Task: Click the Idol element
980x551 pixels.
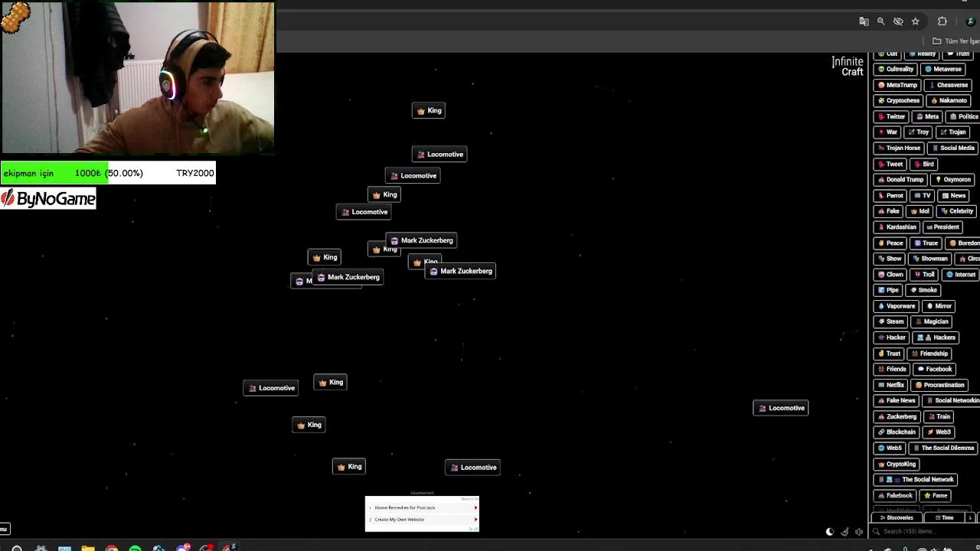Action: [x=920, y=211]
